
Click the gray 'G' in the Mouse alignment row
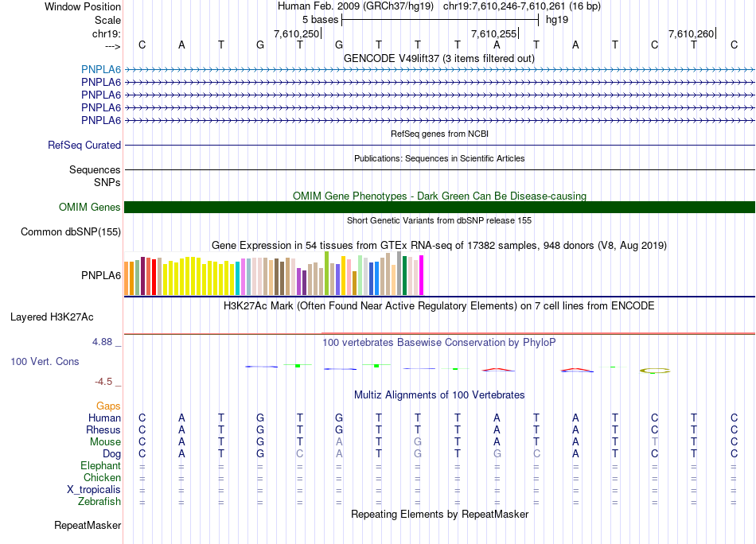point(418,442)
